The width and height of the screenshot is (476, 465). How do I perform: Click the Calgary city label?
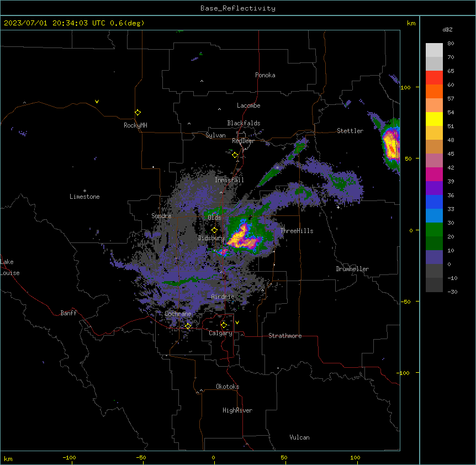pos(221,333)
